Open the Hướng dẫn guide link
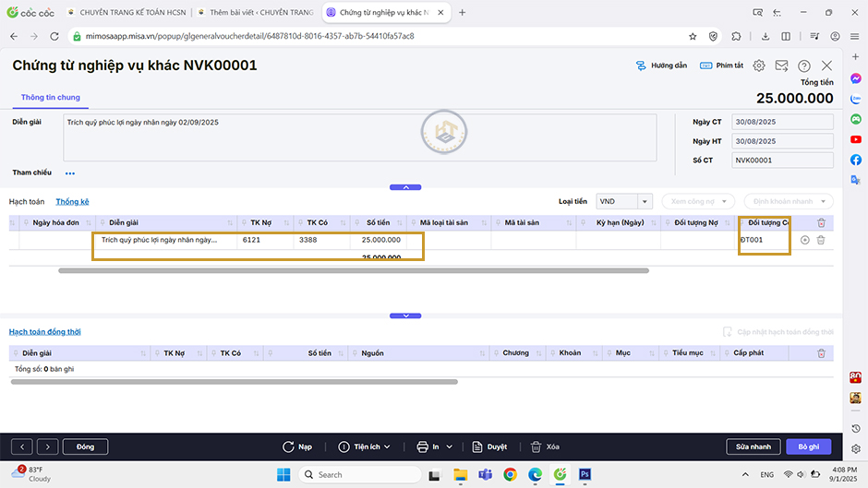 pos(661,65)
